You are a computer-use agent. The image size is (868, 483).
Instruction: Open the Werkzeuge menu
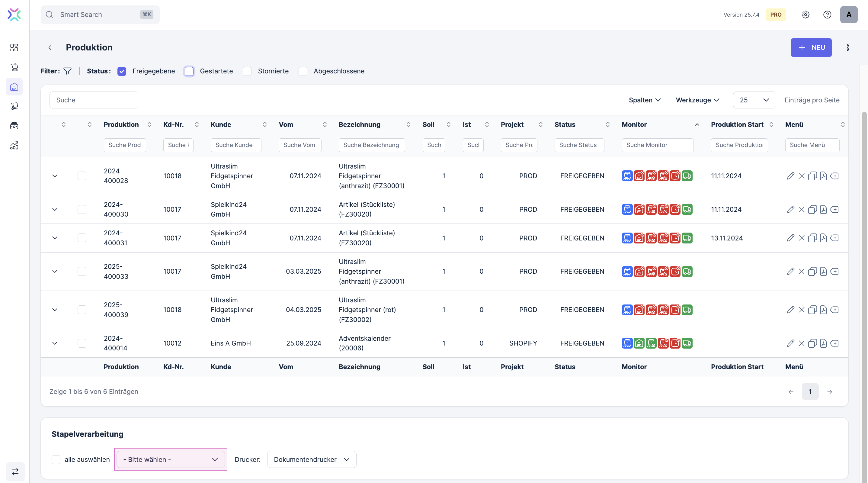[x=697, y=100]
